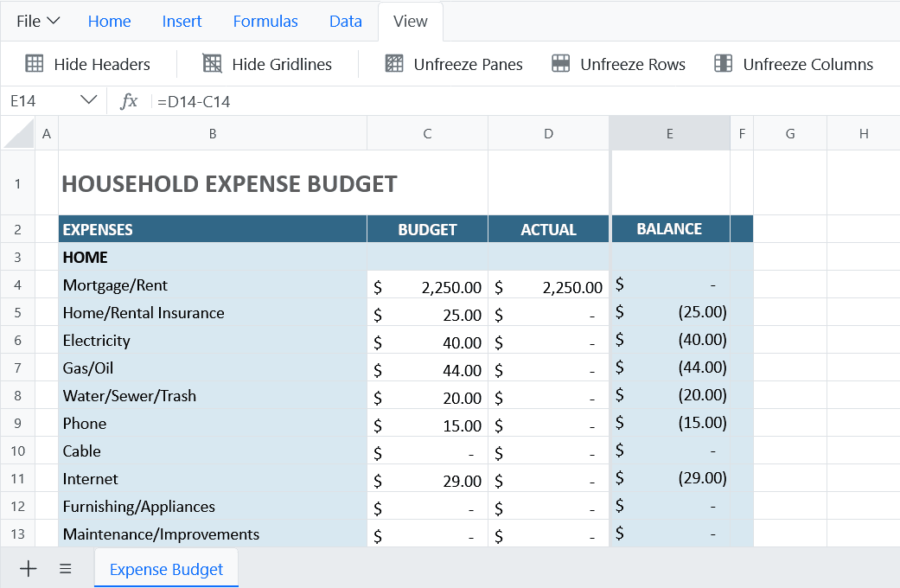900x588 pixels.
Task: Expand the Name Box dropdown arrow
Action: (x=88, y=100)
